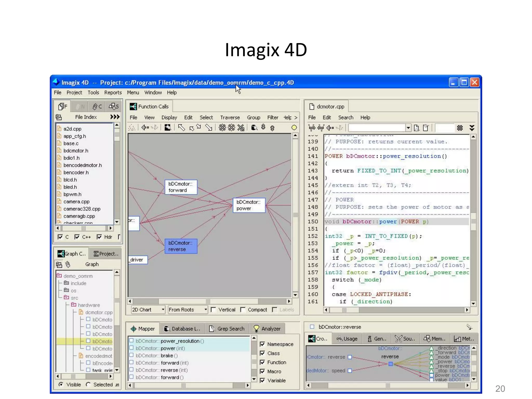Switch to the Database L.. tab
532x399 pixels.
click(x=182, y=329)
